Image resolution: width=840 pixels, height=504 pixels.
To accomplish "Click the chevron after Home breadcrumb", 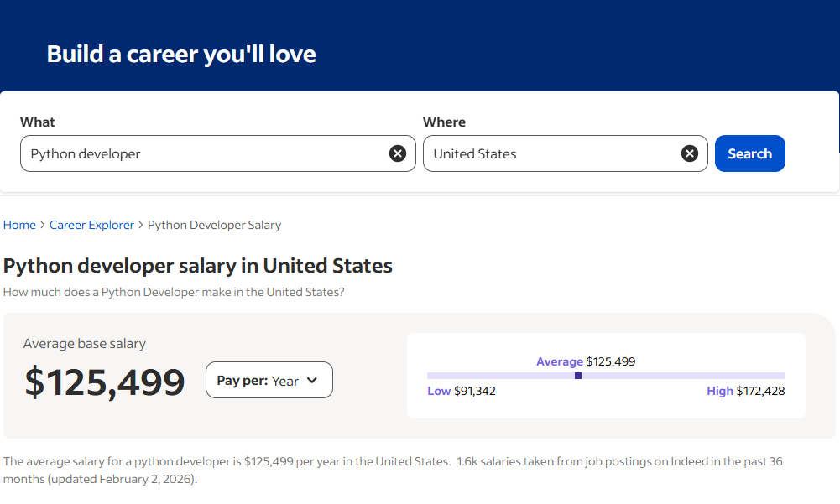I will pos(40,225).
